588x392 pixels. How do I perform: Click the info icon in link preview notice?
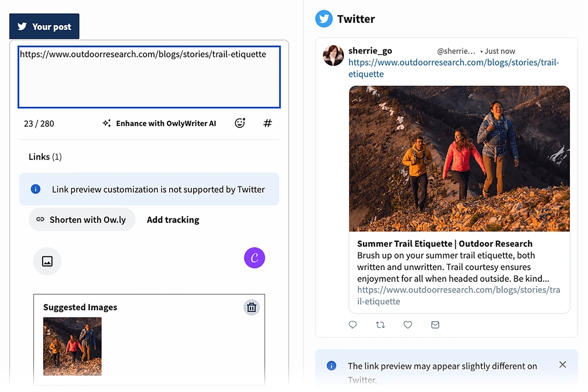[35, 189]
